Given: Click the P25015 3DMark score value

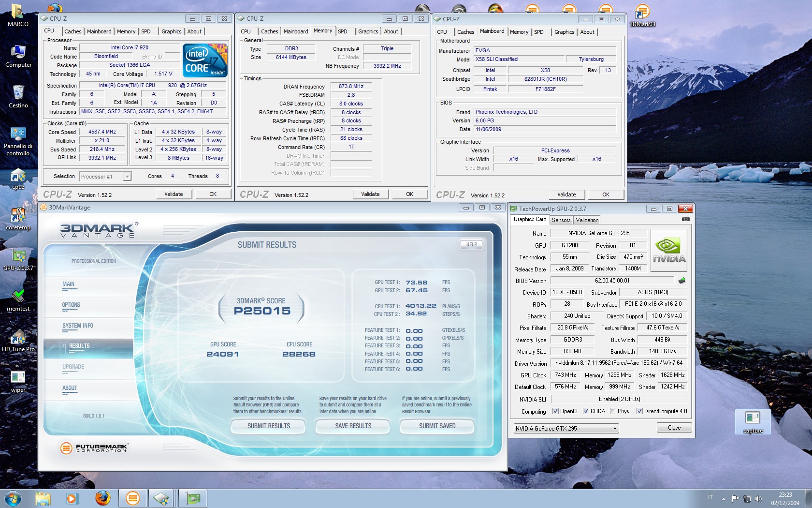Looking at the screenshot, I should tap(262, 311).
